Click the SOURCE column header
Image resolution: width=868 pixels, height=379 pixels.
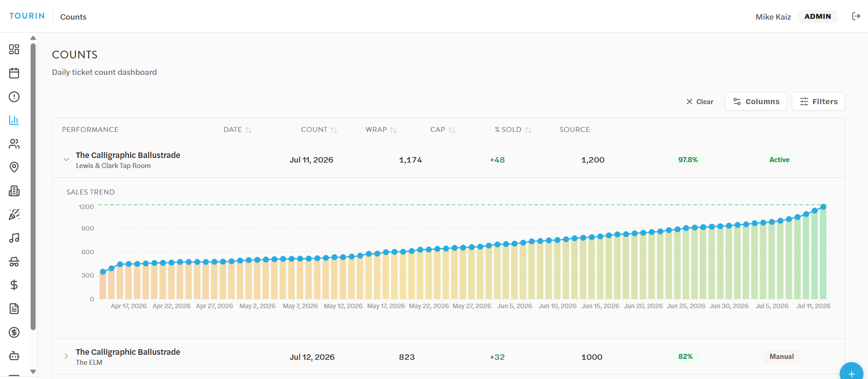pos(575,130)
